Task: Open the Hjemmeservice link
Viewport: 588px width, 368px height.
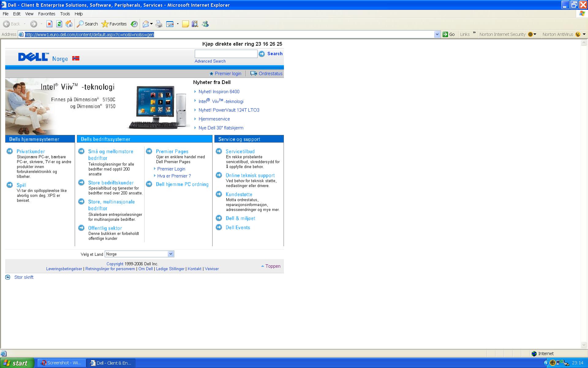Action: [x=214, y=119]
